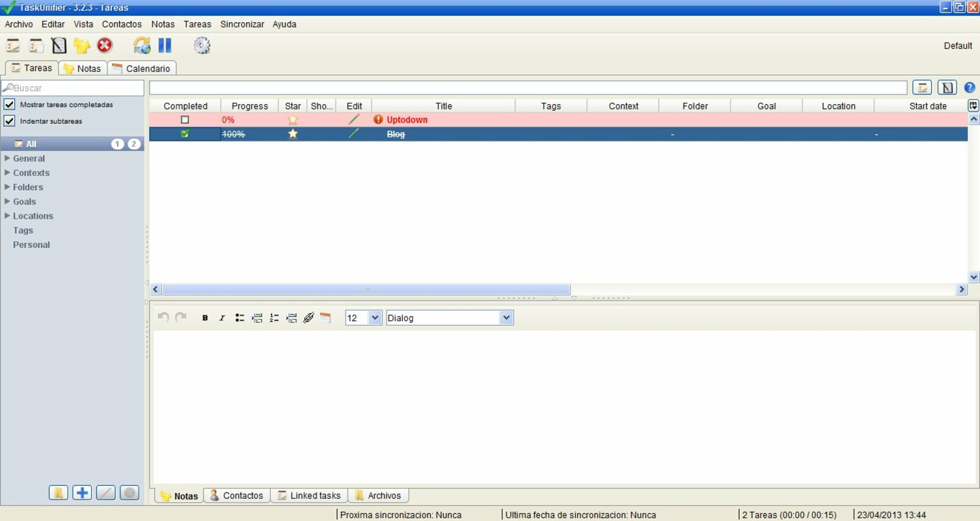This screenshot has height=521, width=980.
Task: Uncheck Mostrar tareas completadas
Action: click(9, 104)
